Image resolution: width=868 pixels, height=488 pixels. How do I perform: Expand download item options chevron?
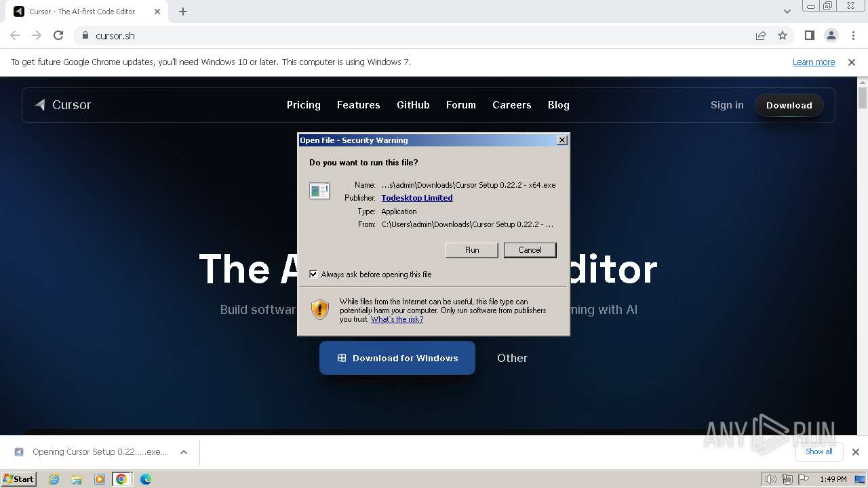pos(184,452)
